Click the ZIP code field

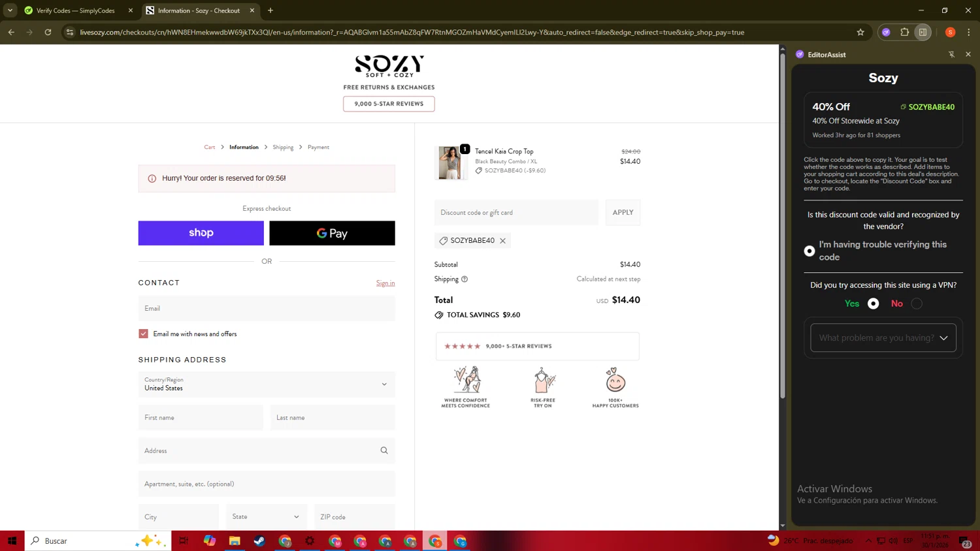tap(355, 516)
